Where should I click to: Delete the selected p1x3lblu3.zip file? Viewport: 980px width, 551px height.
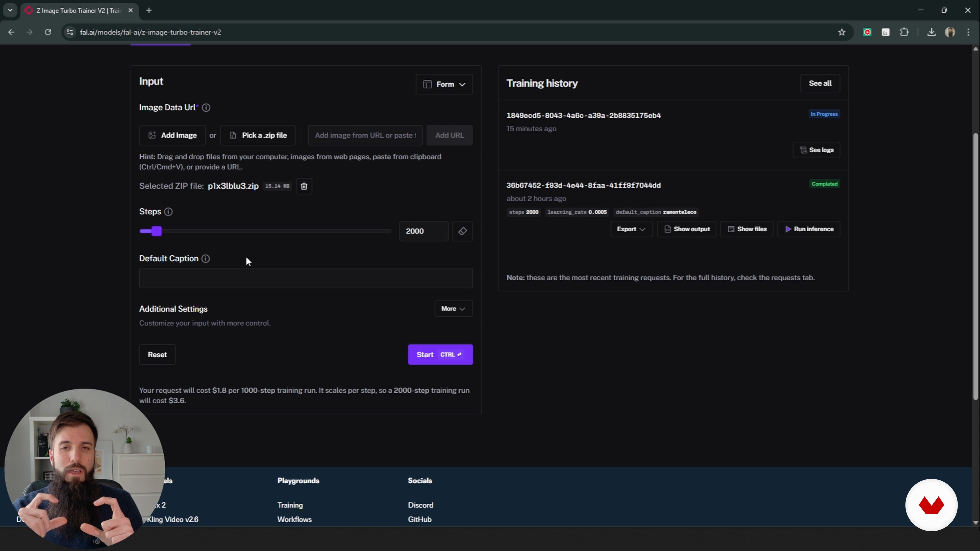point(304,186)
